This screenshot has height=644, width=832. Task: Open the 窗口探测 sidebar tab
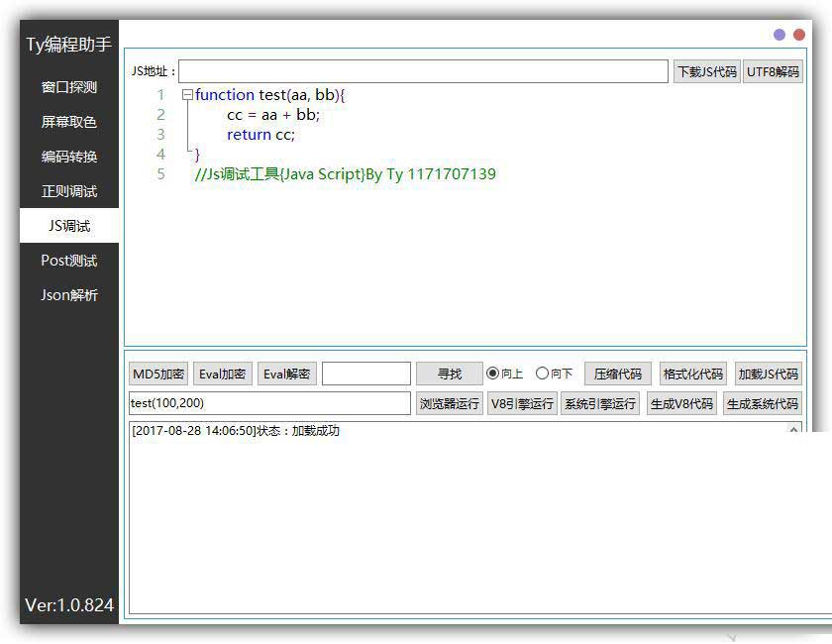(69, 87)
